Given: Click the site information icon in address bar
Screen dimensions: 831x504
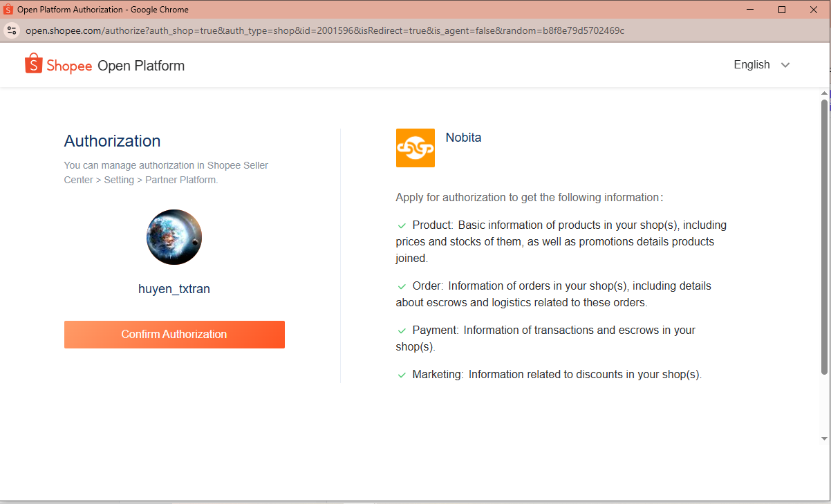Looking at the screenshot, I should [11, 30].
